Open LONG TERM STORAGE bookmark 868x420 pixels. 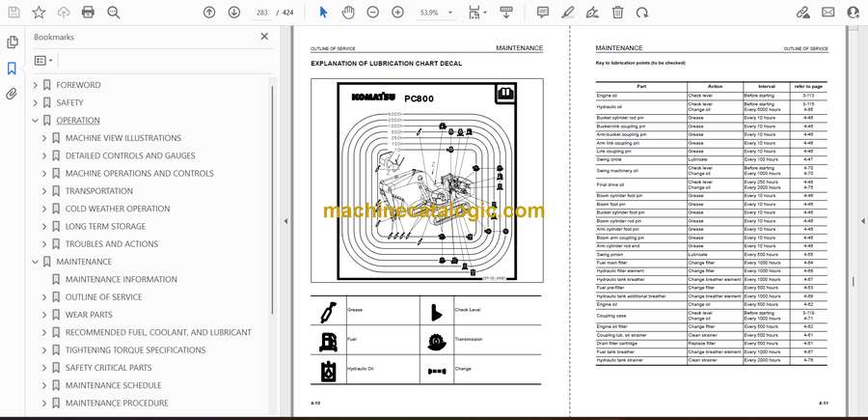[x=105, y=226]
